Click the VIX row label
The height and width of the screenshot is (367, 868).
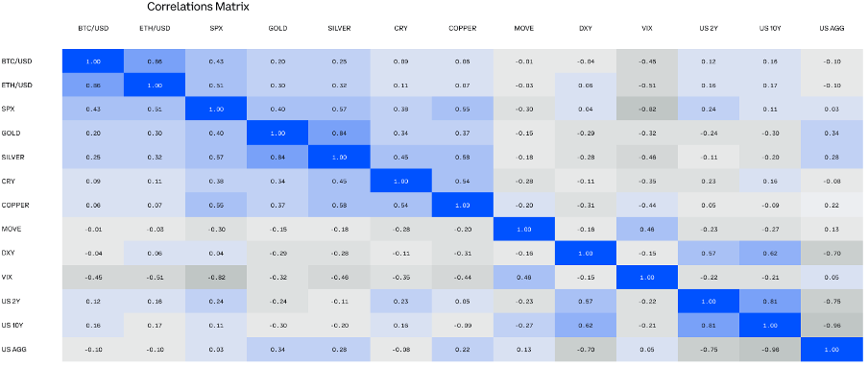coord(7,278)
